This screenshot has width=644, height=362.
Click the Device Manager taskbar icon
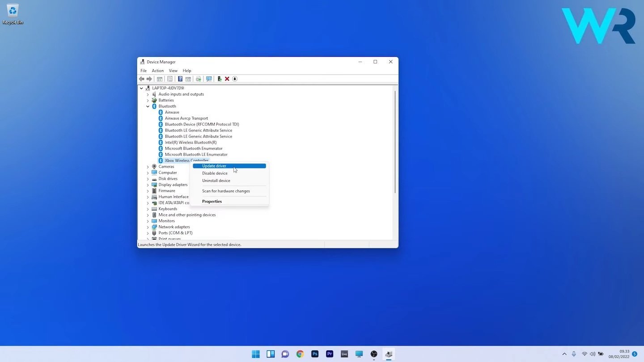click(x=389, y=354)
